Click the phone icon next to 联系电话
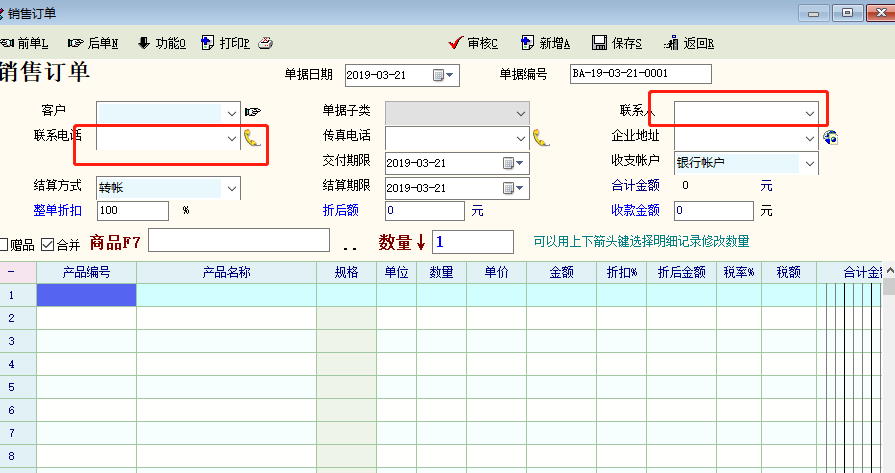The image size is (895, 473). (252, 138)
